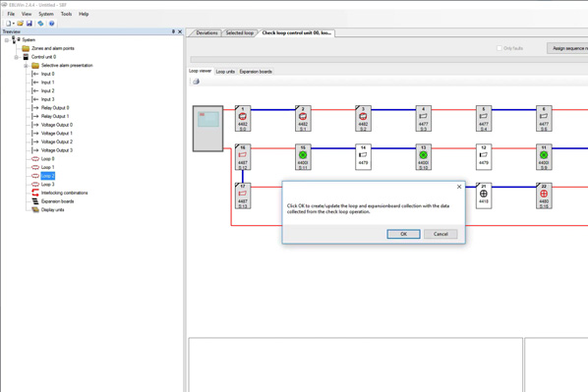
Task: Select loop unit 4 (4477)
Action: pos(424,119)
